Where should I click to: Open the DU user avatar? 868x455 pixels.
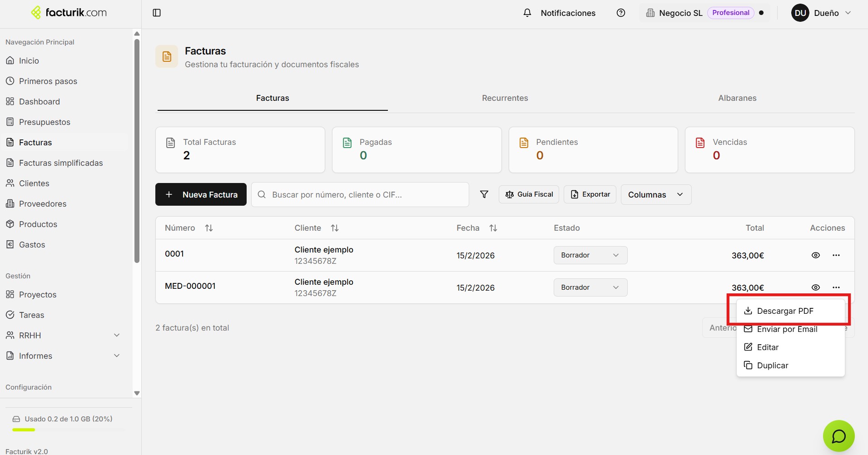click(x=800, y=13)
